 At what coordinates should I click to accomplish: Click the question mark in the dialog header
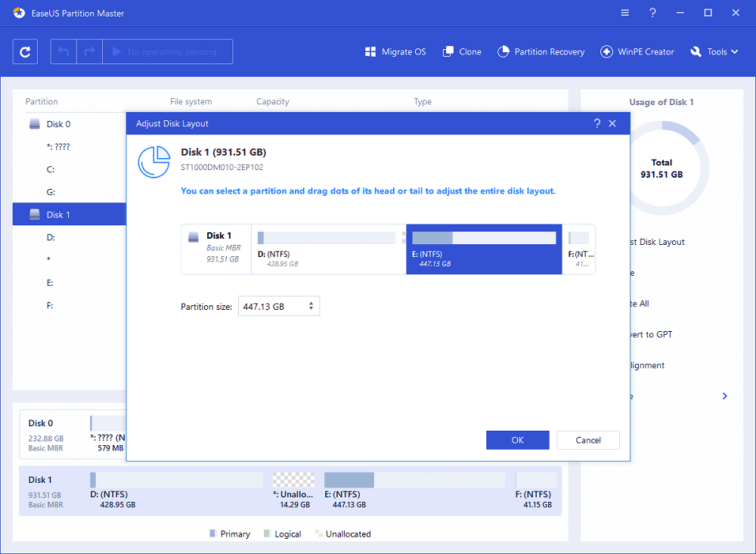point(596,123)
